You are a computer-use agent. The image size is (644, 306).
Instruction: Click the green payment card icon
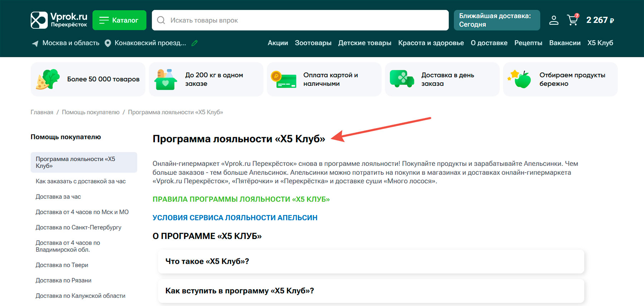[284, 80]
